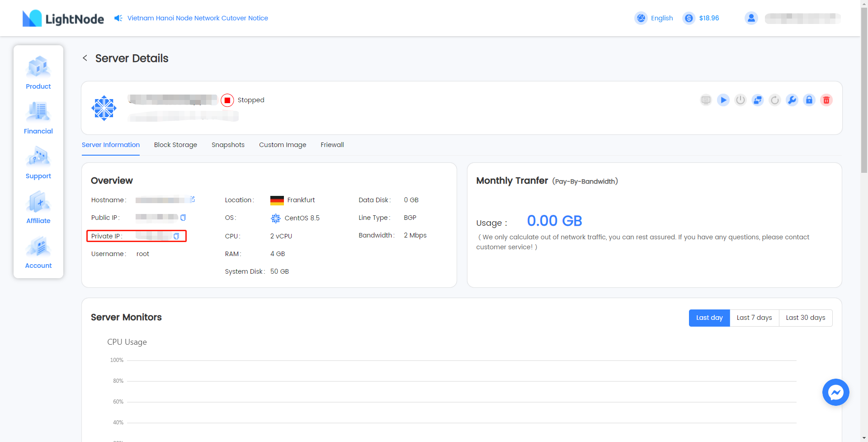Copy the Public IP address

(183, 218)
